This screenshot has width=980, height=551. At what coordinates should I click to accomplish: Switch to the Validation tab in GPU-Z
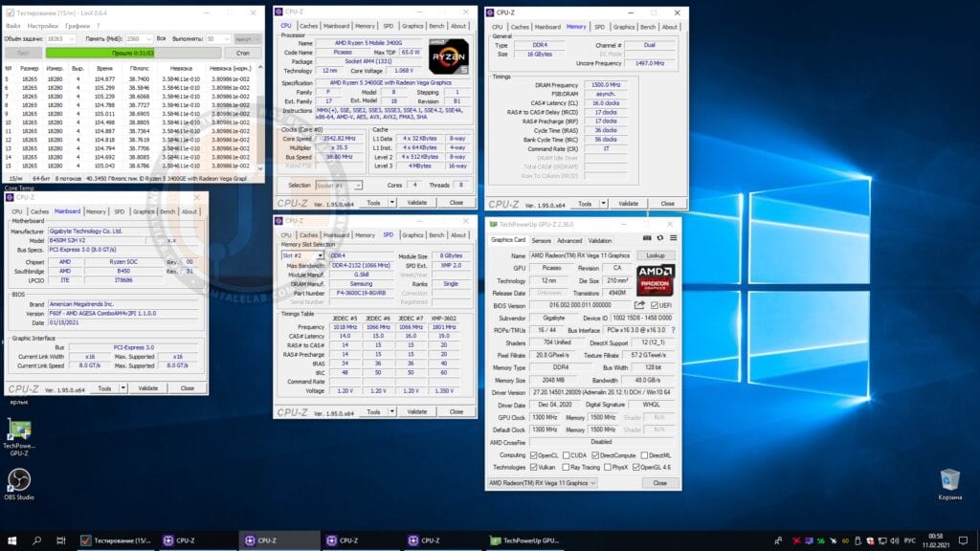tap(599, 240)
